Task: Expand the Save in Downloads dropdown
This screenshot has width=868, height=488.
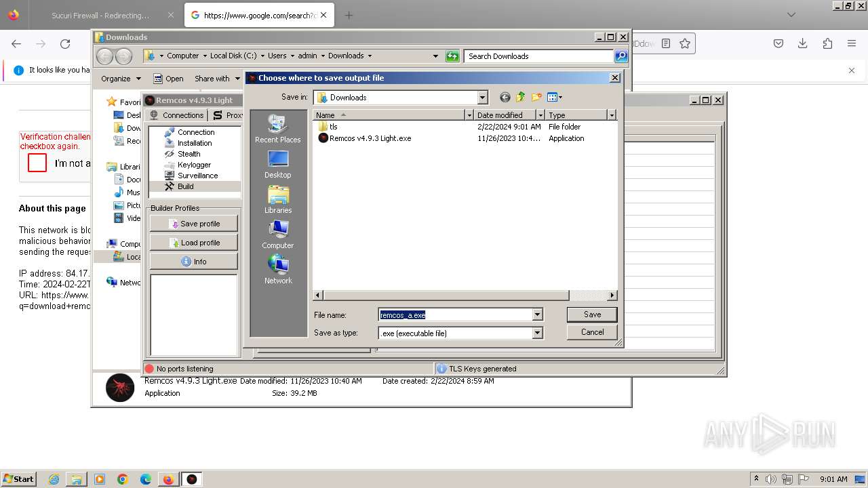Action: pyautogui.click(x=482, y=98)
